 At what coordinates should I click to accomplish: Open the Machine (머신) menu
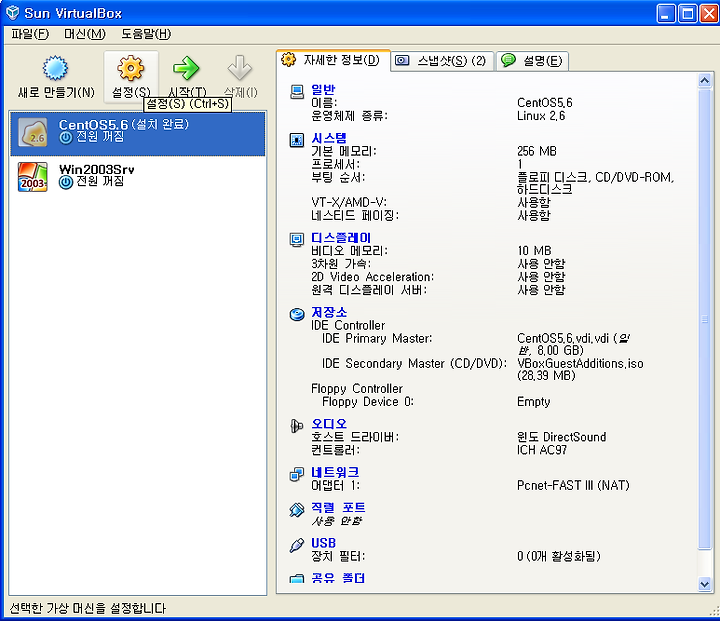click(85, 34)
